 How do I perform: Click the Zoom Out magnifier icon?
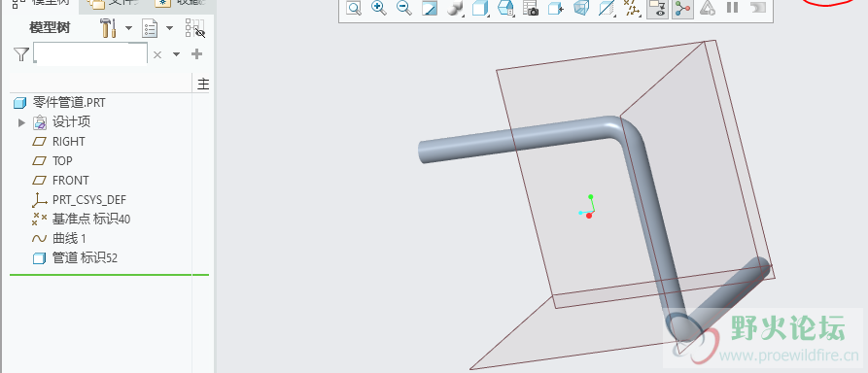[x=404, y=8]
